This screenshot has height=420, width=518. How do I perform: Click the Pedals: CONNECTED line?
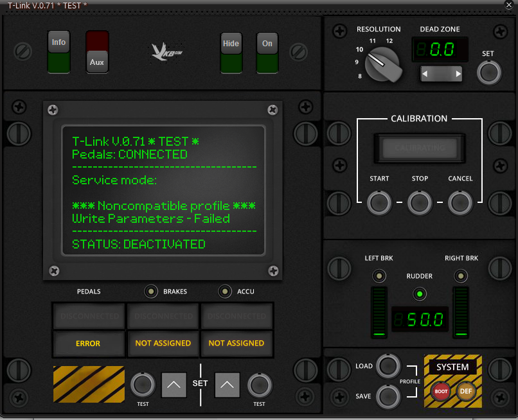[130, 154]
